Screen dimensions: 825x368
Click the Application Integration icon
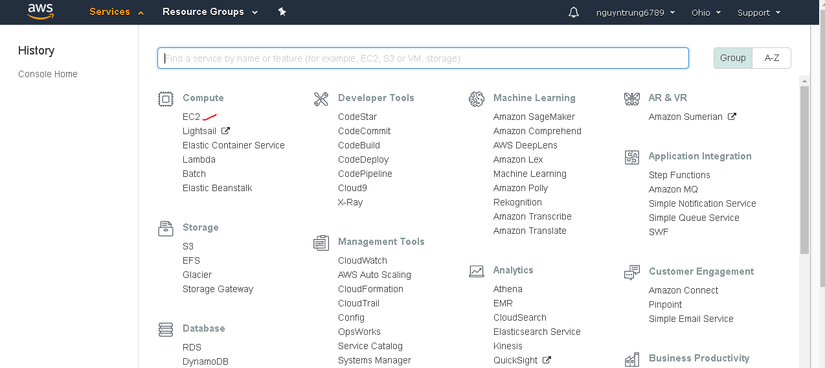click(x=632, y=157)
